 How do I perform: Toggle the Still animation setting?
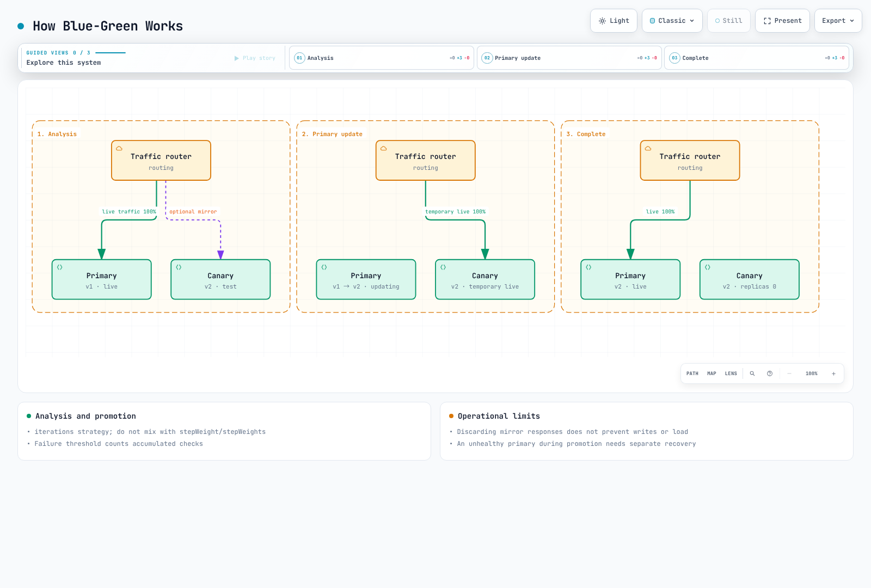coord(729,21)
